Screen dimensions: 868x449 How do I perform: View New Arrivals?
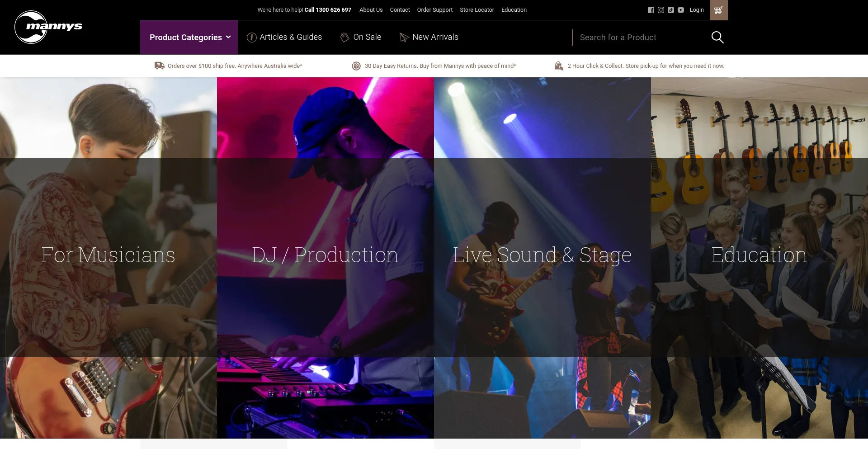click(429, 37)
